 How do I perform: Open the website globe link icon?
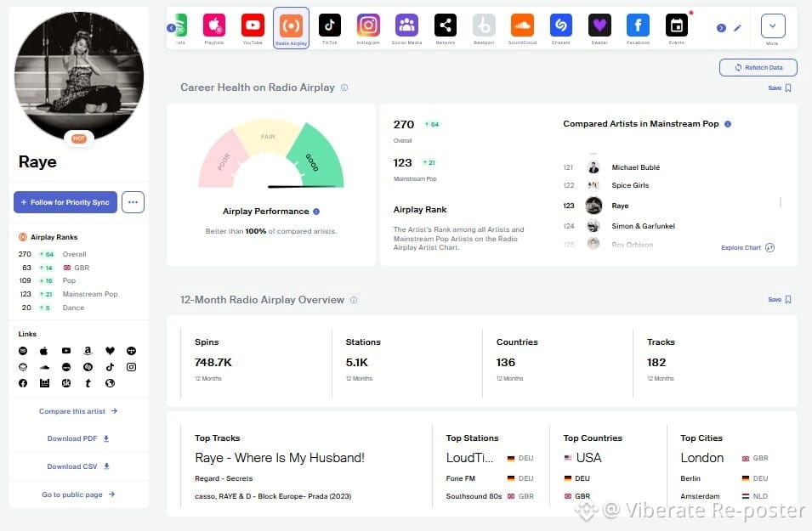(110, 383)
